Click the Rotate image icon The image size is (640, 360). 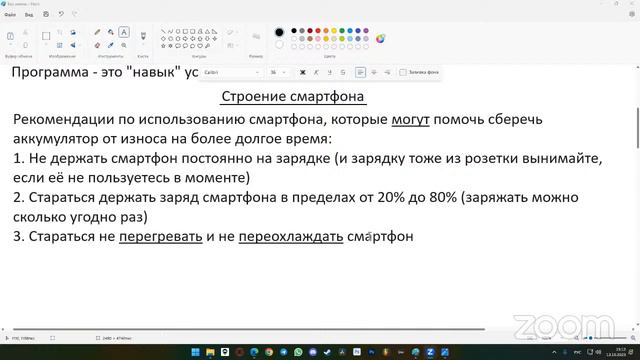[x=73, y=32]
